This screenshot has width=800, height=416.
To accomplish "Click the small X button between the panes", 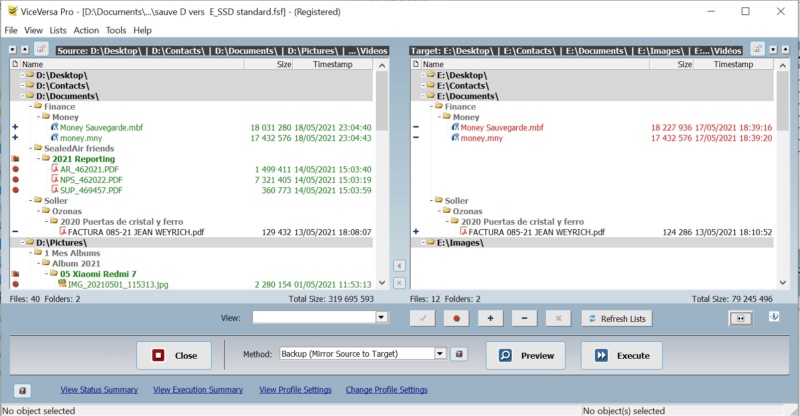I will click(x=399, y=283).
